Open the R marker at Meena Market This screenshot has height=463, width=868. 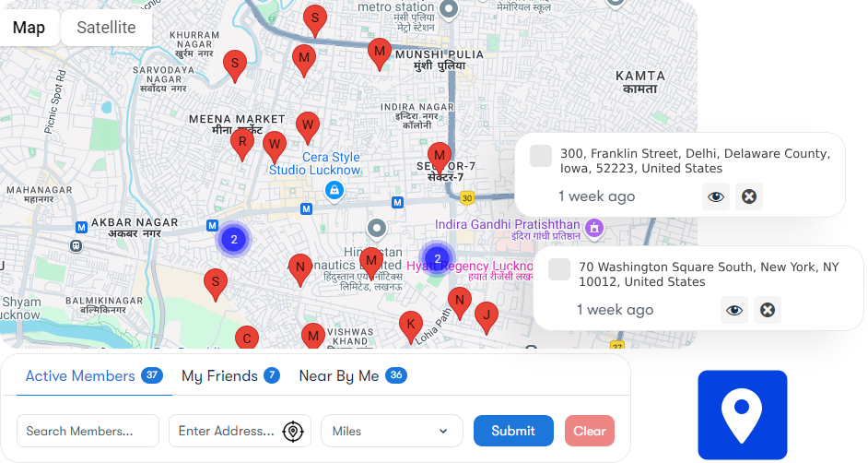click(x=242, y=145)
